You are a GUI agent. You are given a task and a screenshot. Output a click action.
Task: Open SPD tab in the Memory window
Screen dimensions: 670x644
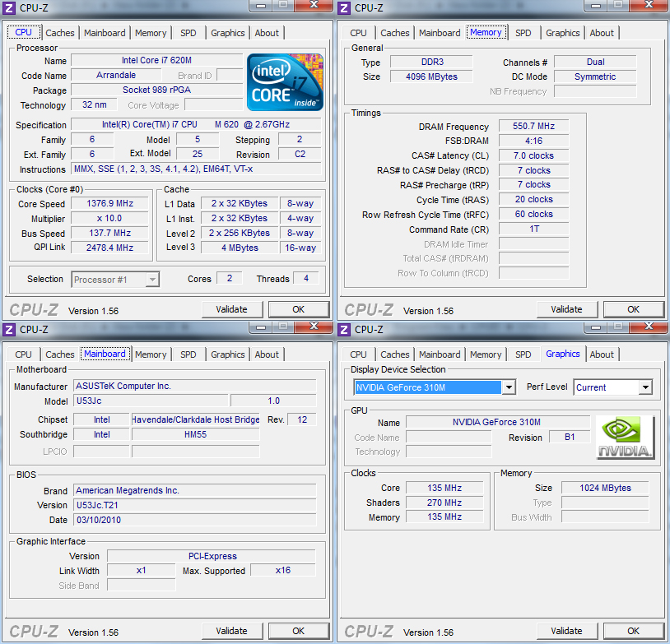tap(523, 33)
